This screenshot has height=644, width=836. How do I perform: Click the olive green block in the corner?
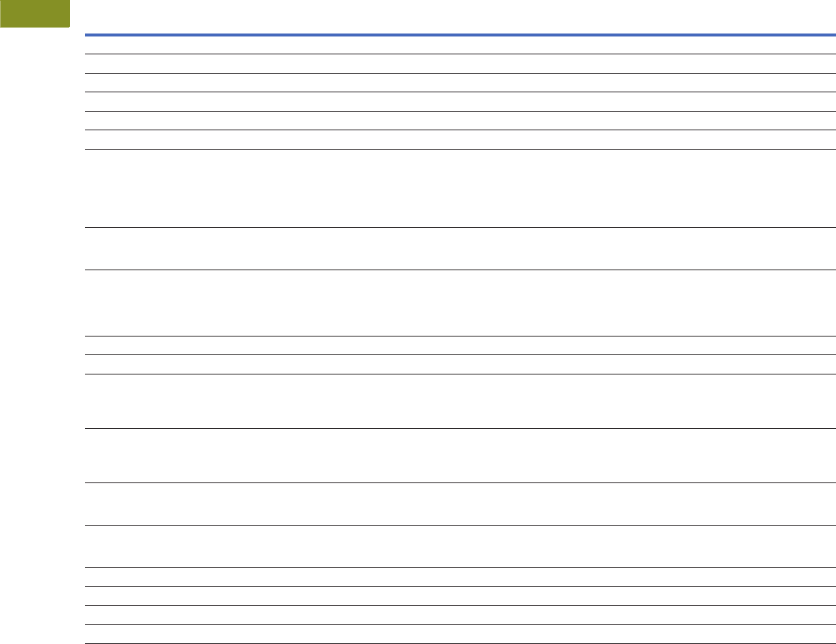35,13
